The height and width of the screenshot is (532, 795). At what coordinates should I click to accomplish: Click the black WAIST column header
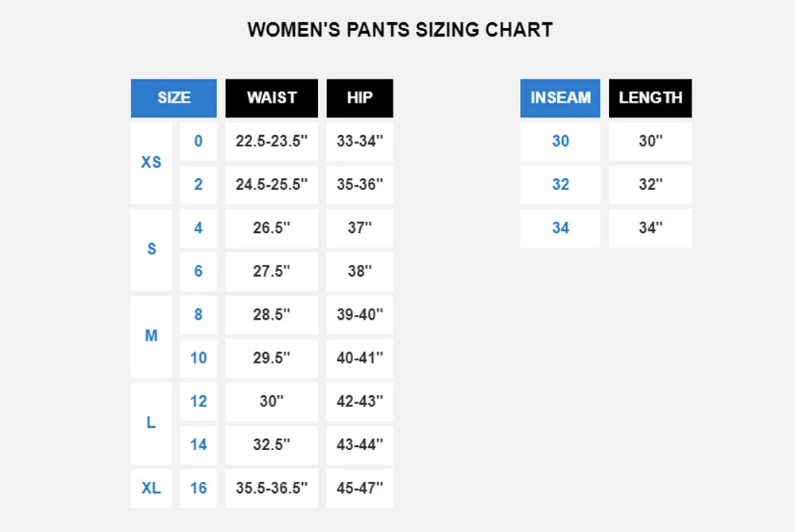point(271,98)
